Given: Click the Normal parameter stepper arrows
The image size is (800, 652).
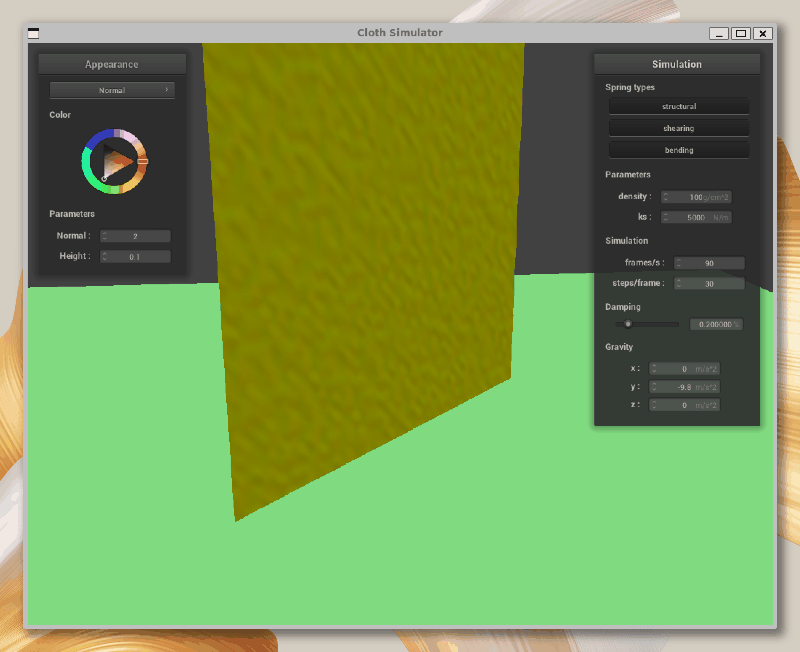Looking at the screenshot, I should point(105,236).
